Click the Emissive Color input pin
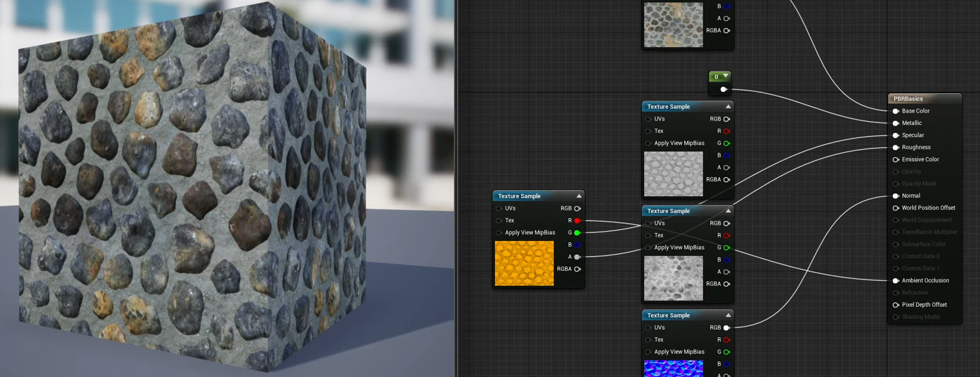Screen dimensions: 980x377 point(896,160)
